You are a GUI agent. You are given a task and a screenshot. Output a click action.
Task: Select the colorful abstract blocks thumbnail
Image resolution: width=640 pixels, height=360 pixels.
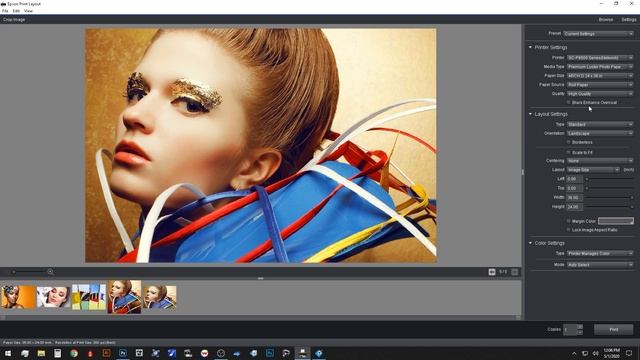[x=89, y=297]
